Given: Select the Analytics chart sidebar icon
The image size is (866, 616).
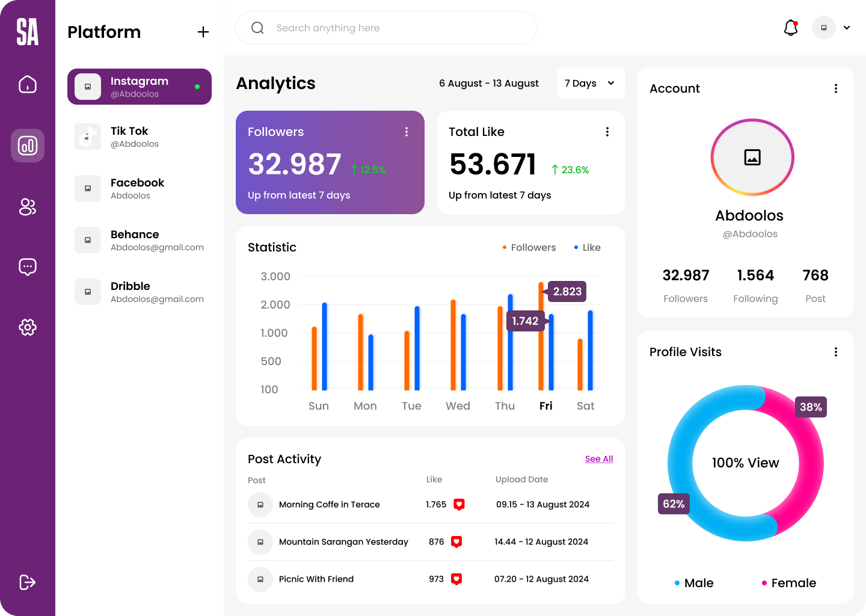Looking at the screenshot, I should 28,146.
